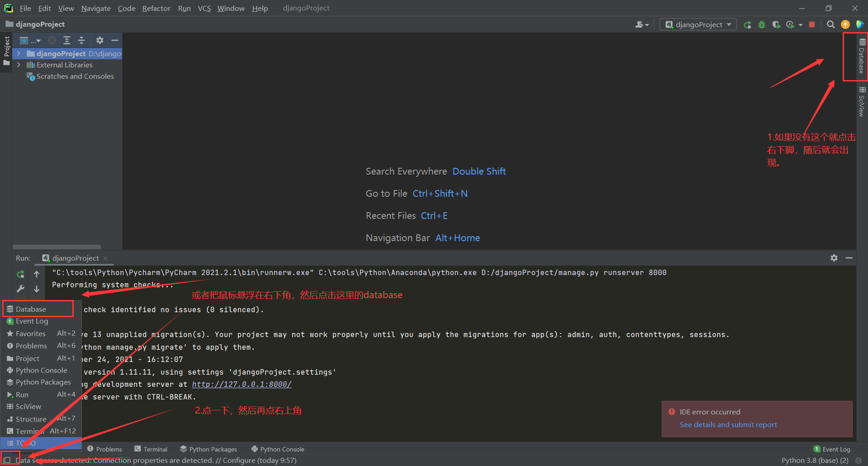Click Collapse All icon in Project panel
The width and height of the screenshot is (868, 466).
coord(81,40)
